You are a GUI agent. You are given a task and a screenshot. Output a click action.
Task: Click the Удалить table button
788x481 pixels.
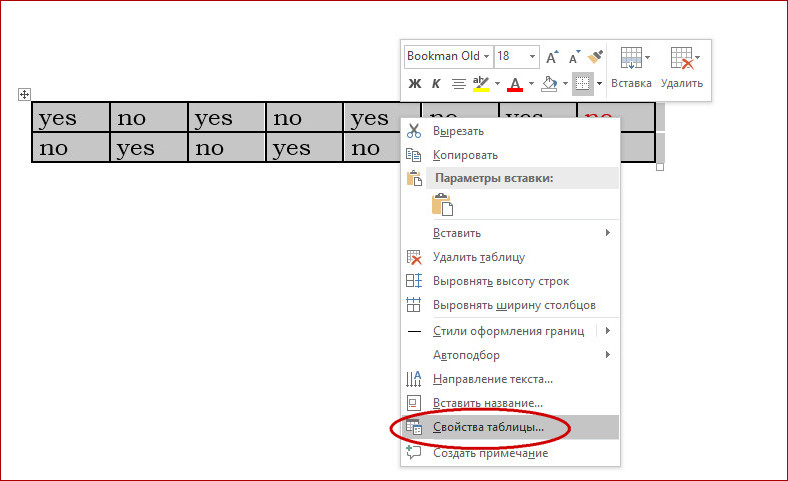pos(681,68)
